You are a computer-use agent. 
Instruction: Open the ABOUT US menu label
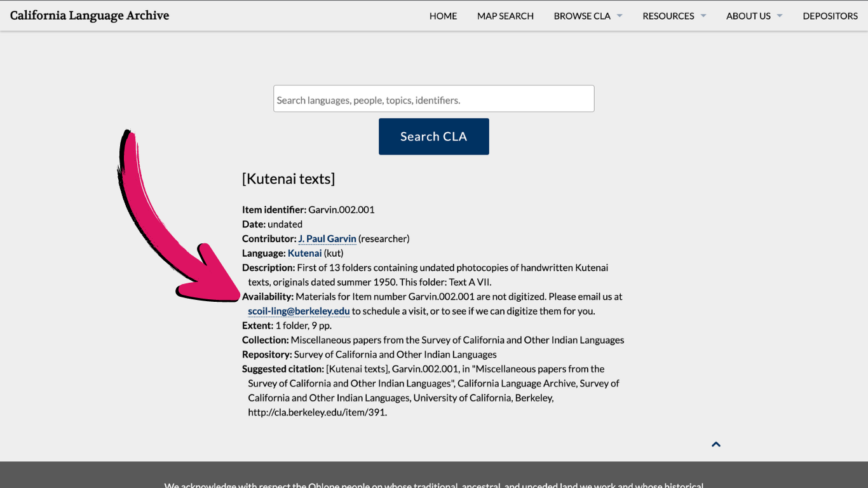(749, 16)
